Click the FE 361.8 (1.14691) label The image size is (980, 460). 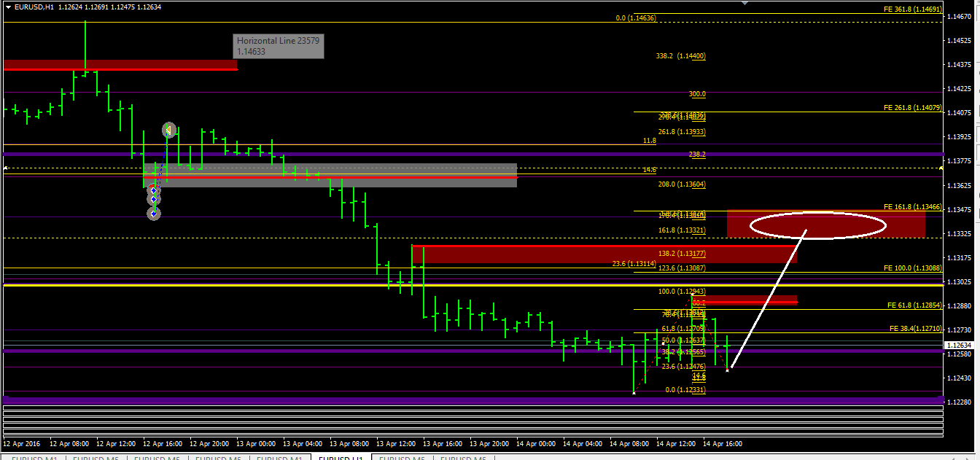coord(911,9)
